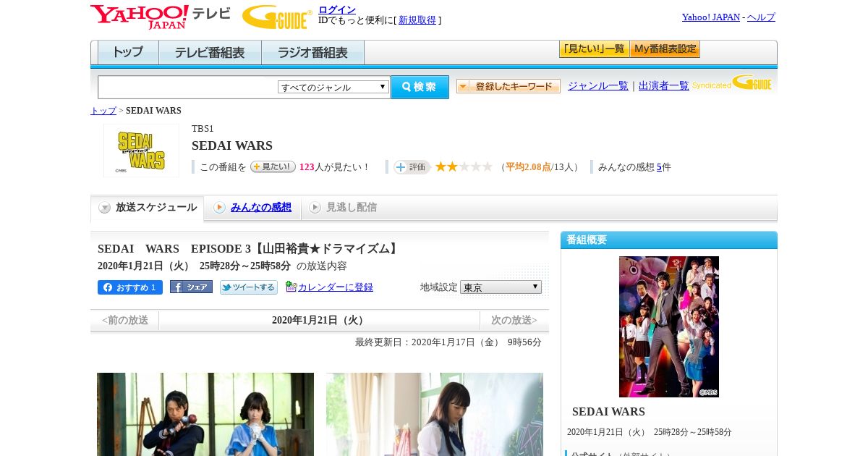868x456 pixels.
Task: Click the 新規取得 link
Action: tap(417, 20)
